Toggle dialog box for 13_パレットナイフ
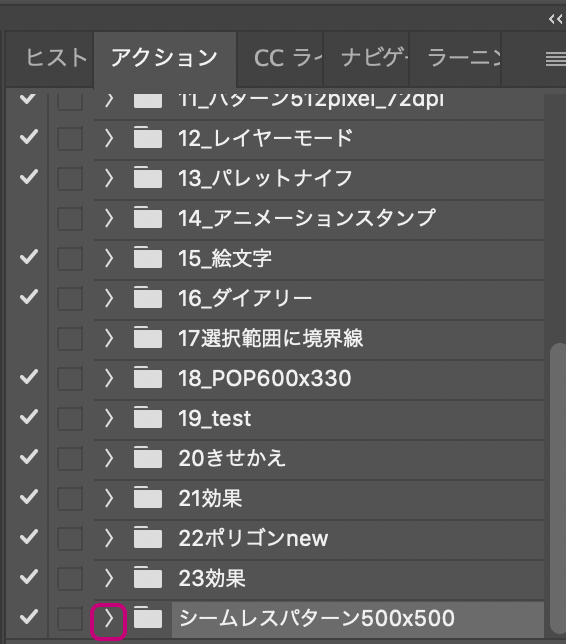 pos(69,178)
